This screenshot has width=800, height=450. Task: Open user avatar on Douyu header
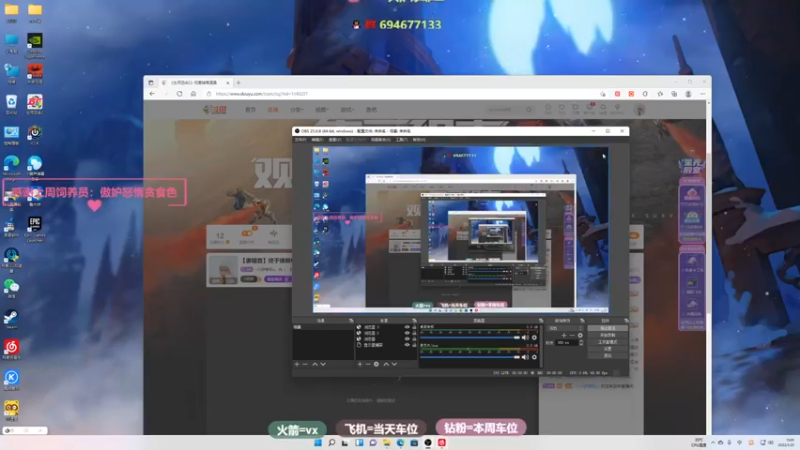(x=639, y=109)
